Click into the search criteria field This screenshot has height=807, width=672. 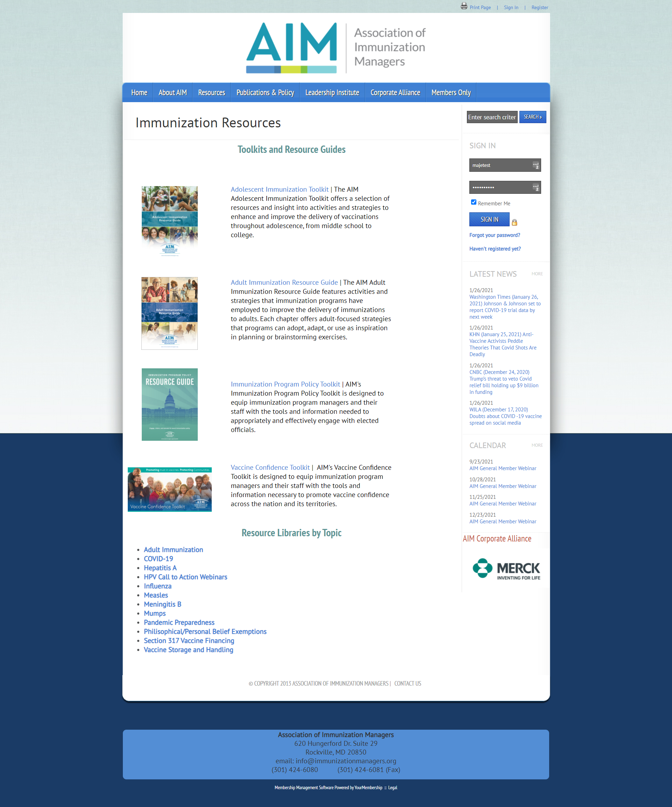(x=492, y=117)
